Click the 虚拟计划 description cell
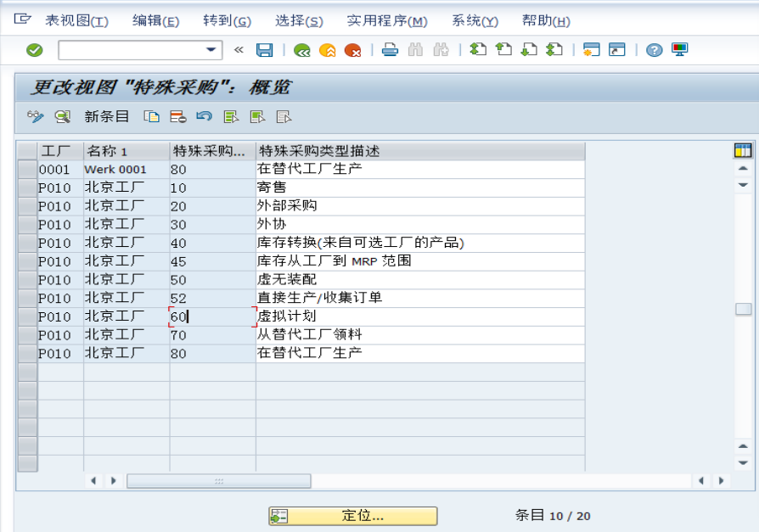Image resolution: width=759 pixels, height=532 pixels. click(x=420, y=316)
